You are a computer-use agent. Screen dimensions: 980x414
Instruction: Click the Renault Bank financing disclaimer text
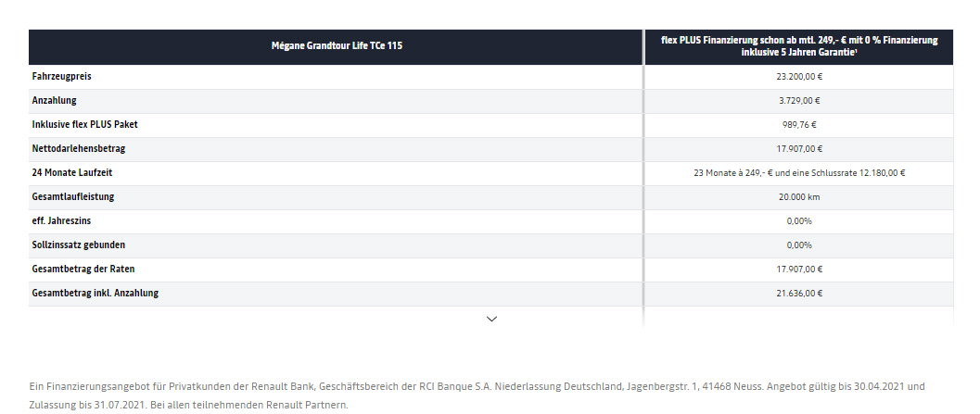point(477,395)
